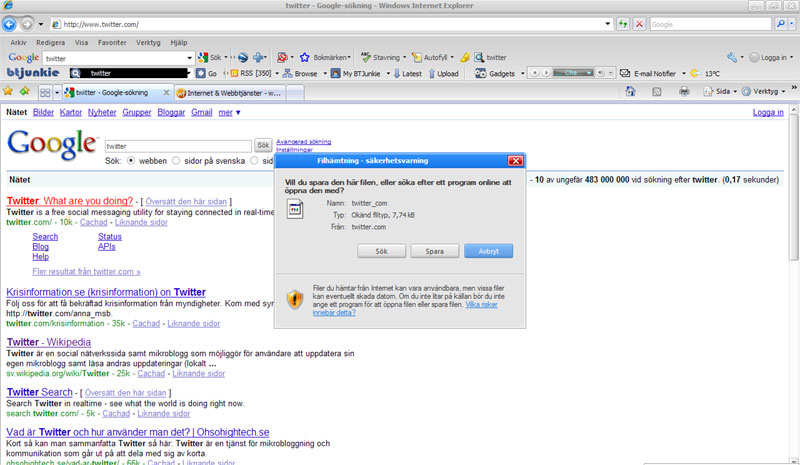The width and height of the screenshot is (800, 465).
Task: Click the green refresh arrows icon
Action: pos(622,24)
